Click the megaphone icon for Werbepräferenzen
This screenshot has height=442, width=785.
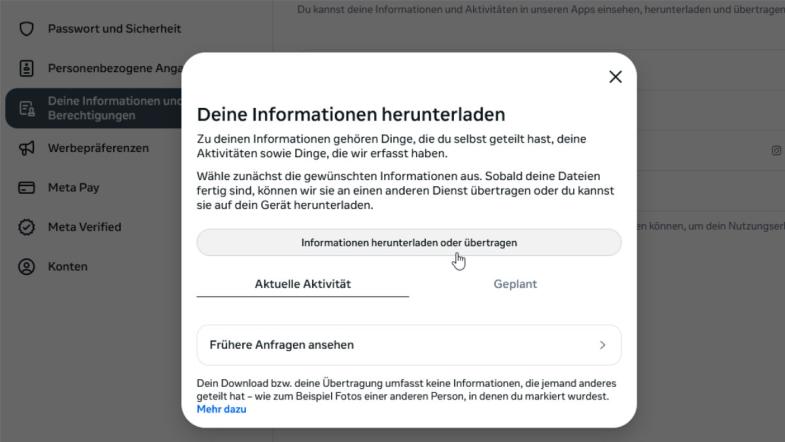[x=27, y=148]
